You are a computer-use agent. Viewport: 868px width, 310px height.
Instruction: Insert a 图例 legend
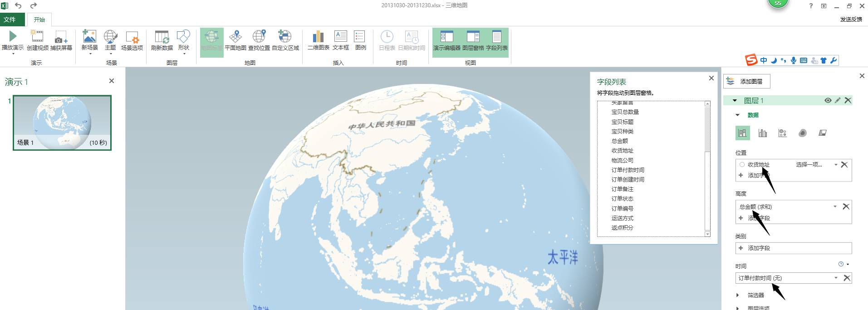point(360,41)
